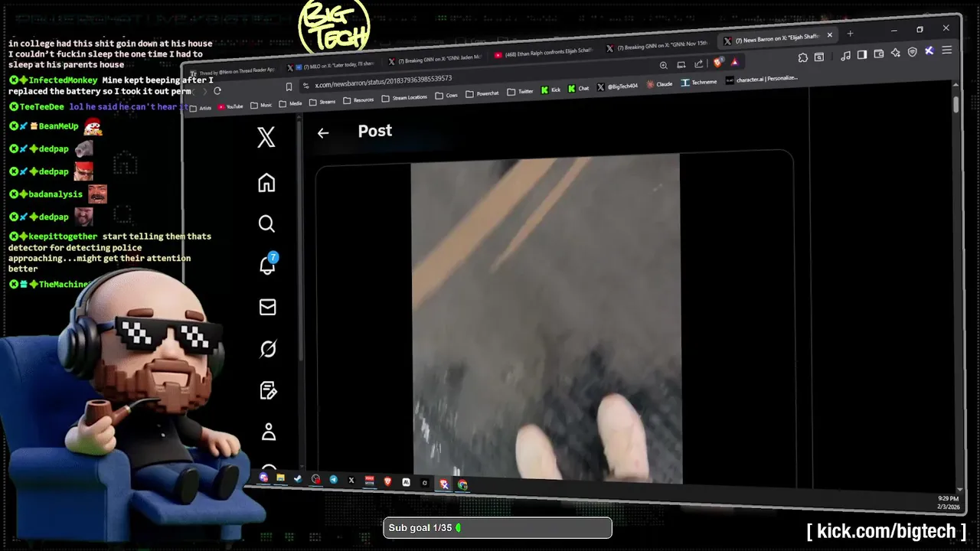Open File Explorer from the taskbar
This screenshot has height=551, width=980.
click(280, 478)
